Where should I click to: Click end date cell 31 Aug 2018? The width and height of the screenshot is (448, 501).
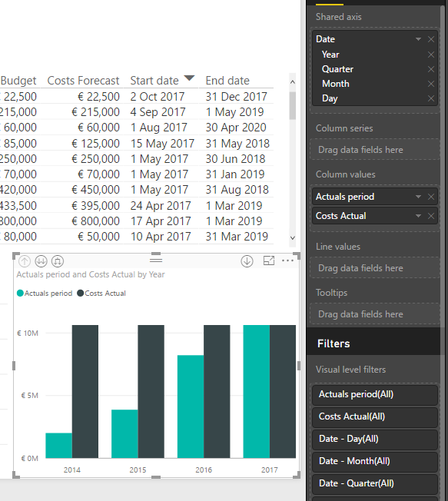coord(237,190)
